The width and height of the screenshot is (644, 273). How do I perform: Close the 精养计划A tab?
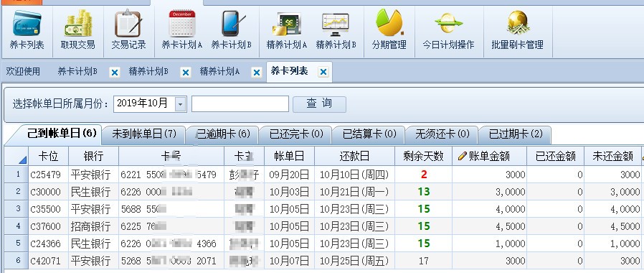257,73
